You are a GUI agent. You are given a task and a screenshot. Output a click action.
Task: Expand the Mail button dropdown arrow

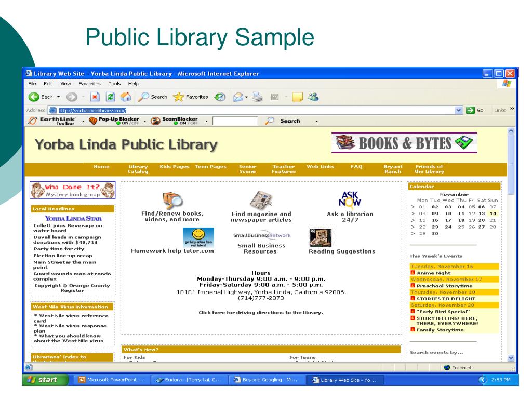click(x=246, y=97)
